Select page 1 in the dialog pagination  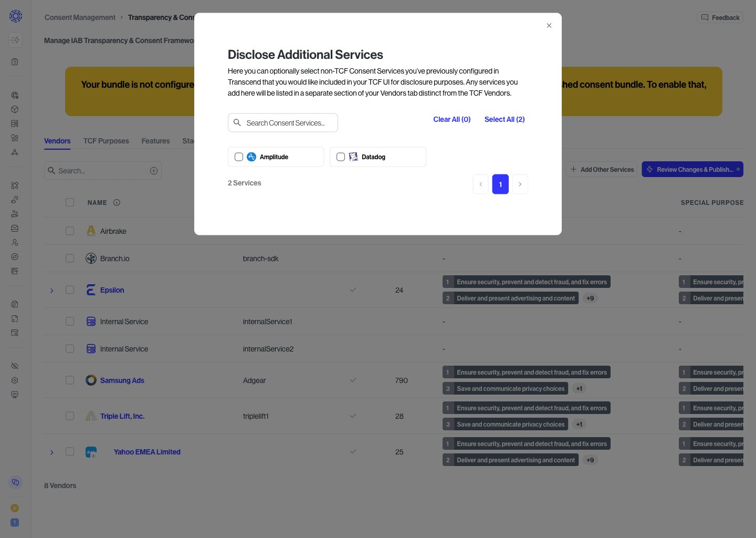[500, 184]
